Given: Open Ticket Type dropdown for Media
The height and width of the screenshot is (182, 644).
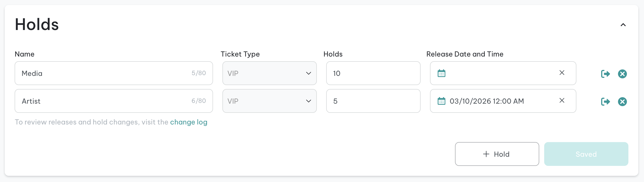Looking at the screenshot, I should tap(269, 73).
